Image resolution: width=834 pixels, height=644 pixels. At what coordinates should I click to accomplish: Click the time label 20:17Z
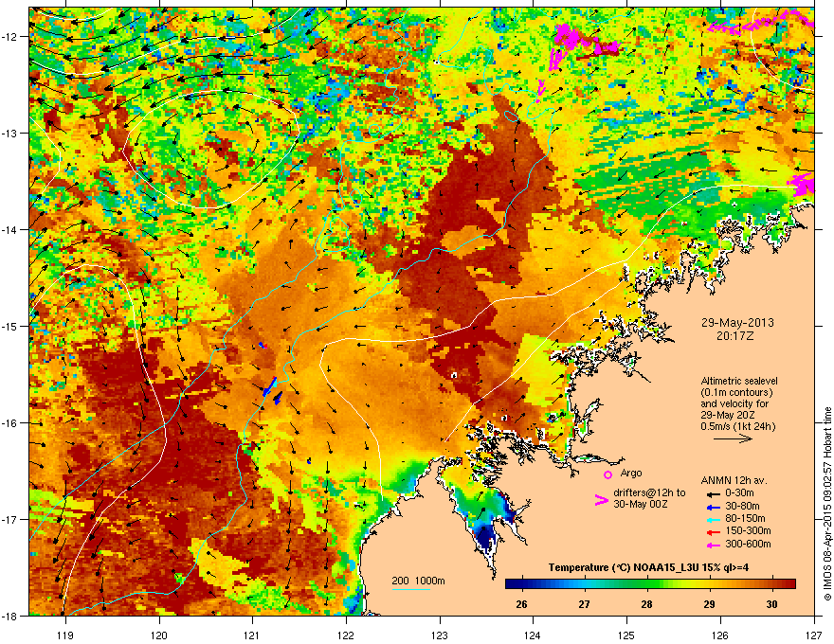click(737, 336)
